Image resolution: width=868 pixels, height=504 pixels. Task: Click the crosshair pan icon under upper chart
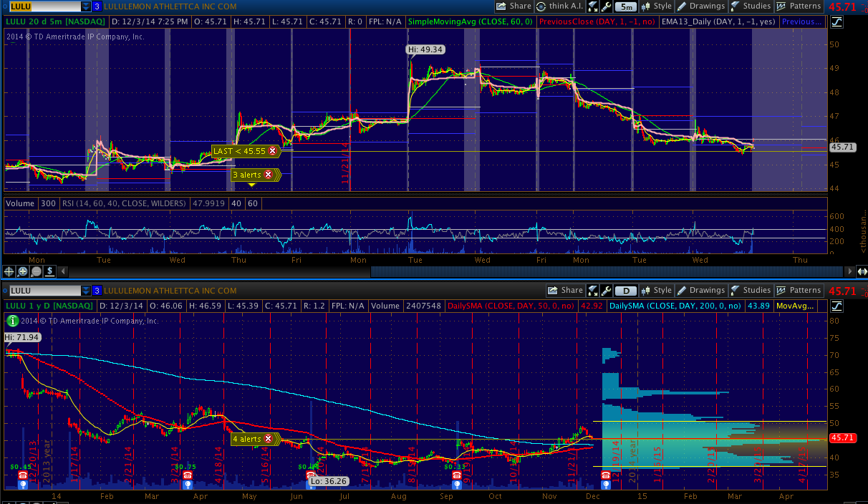9,271
